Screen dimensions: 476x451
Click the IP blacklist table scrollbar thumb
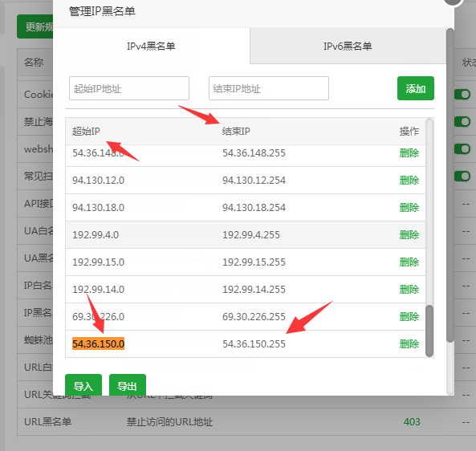[429, 331]
